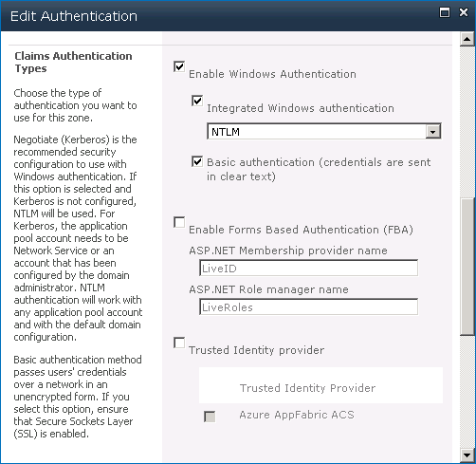Focus the ASP.NET Role manager name field
476x464 pixels.
[x=308, y=306]
